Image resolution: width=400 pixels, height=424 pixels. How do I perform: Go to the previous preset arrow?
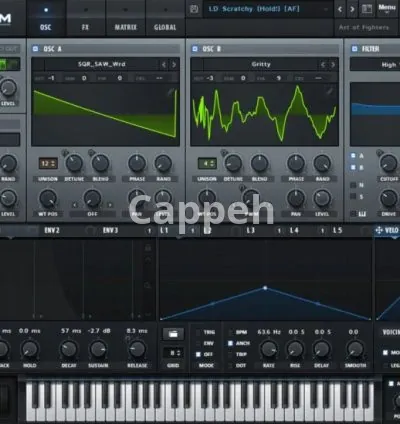(x=340, y=9)
